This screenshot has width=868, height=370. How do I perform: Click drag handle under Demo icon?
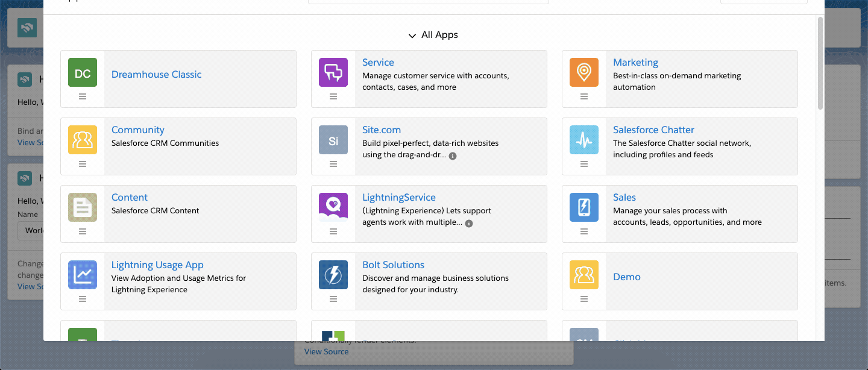[x=584, y=299]
